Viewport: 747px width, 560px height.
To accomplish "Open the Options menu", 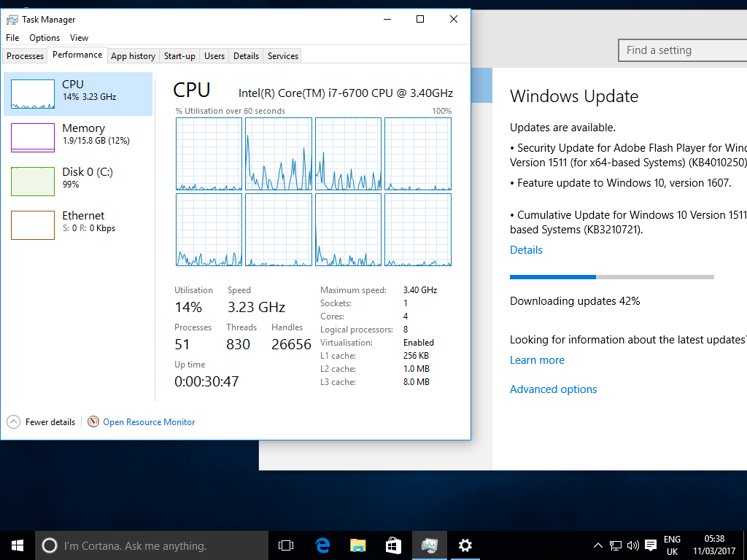I will click(x=44, y=38).
